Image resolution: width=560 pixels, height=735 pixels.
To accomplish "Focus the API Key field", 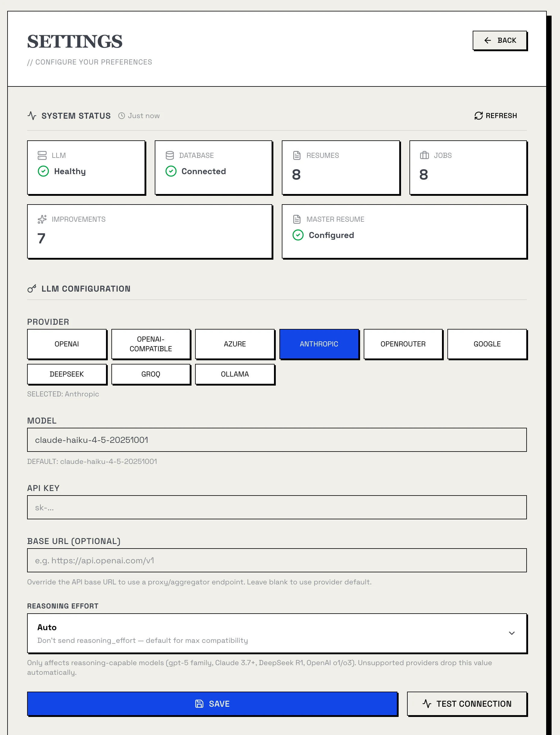I will tap(277, 507).
